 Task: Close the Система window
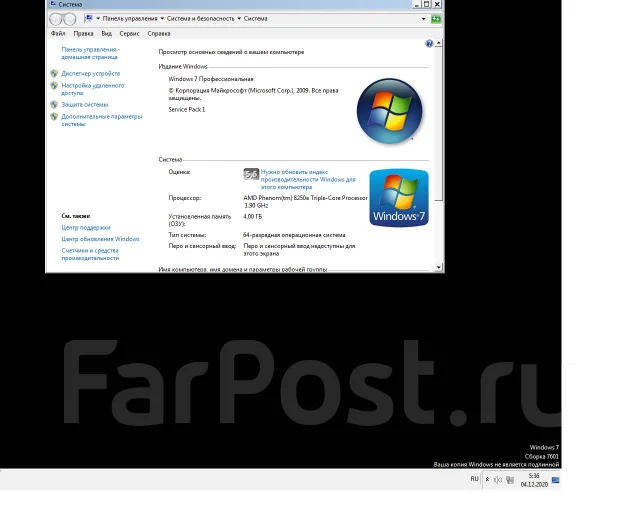pos(437,4)
